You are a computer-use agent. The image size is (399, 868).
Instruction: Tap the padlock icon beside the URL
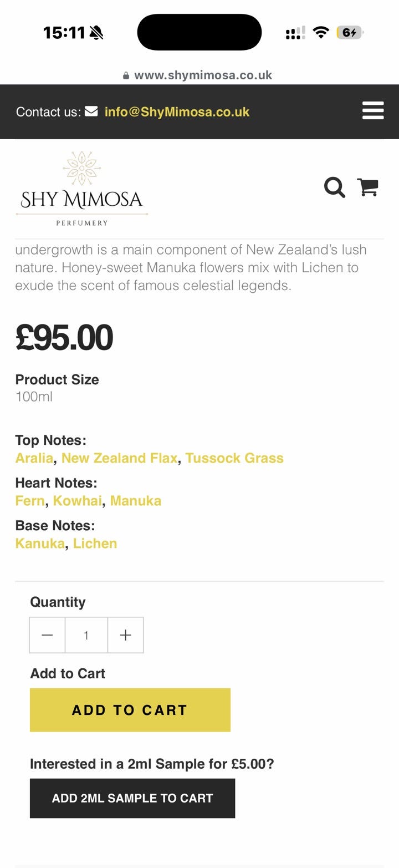tap(126, 75)
